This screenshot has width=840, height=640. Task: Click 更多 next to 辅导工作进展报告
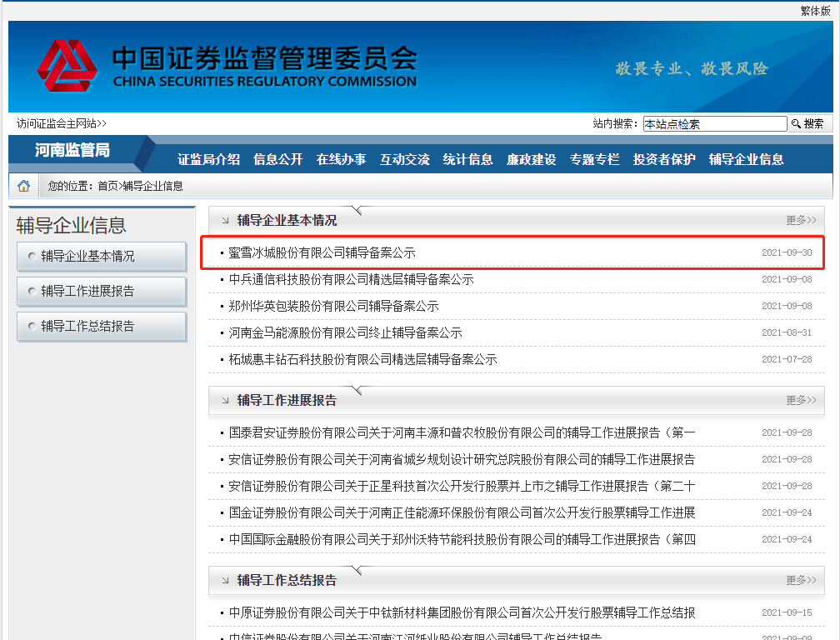click(801, 400)
